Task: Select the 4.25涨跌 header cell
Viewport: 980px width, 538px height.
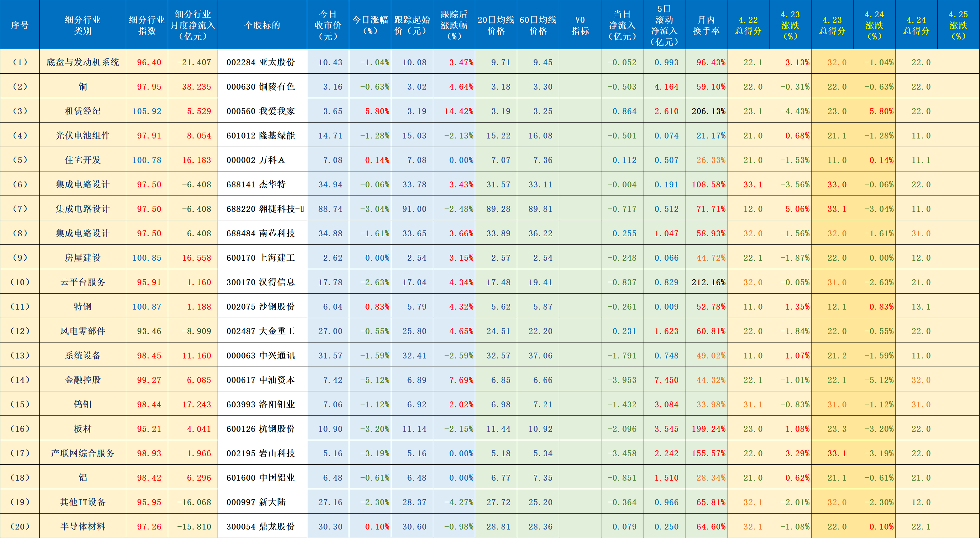Action: point(958,25)
